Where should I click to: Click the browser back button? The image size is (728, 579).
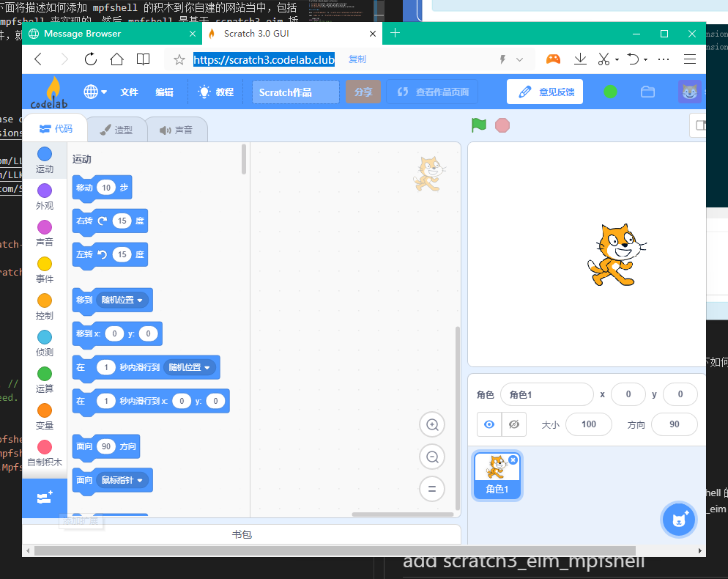(x=39, y=59)
